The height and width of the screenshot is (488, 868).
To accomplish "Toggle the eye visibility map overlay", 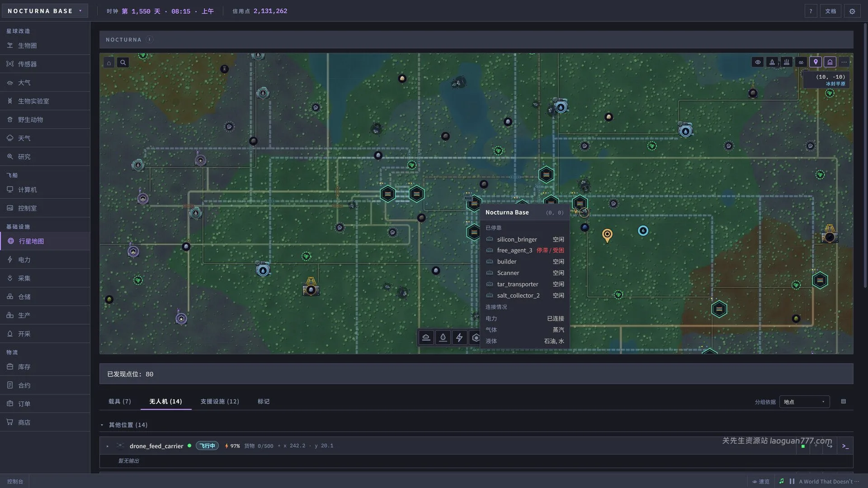I will coord(758,62).
